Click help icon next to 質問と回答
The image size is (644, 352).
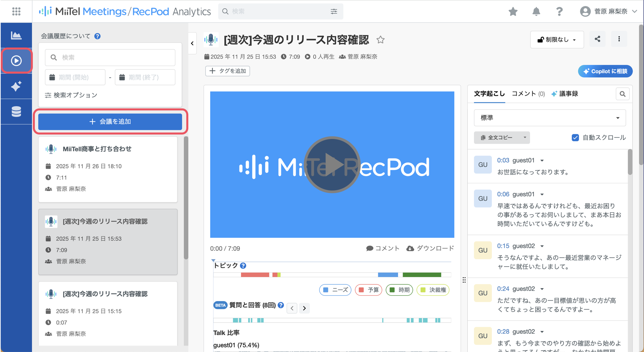[x=281, y=305]
